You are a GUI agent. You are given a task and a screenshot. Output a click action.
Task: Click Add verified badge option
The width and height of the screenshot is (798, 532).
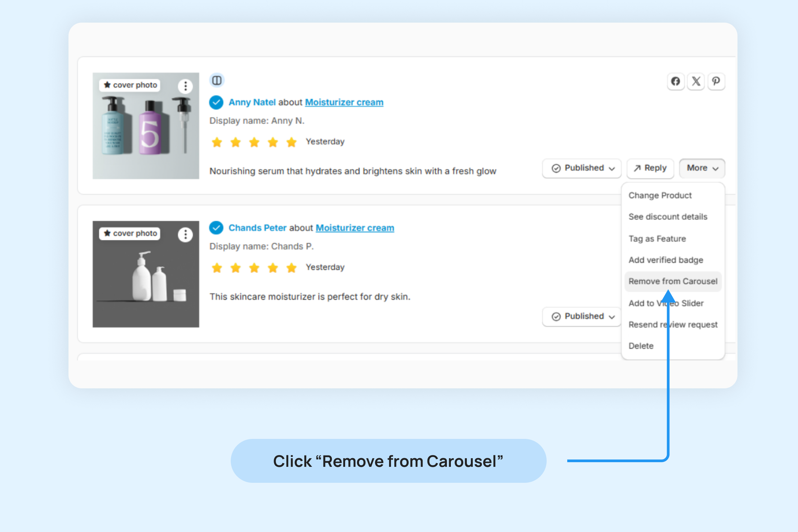coord(665,260)
